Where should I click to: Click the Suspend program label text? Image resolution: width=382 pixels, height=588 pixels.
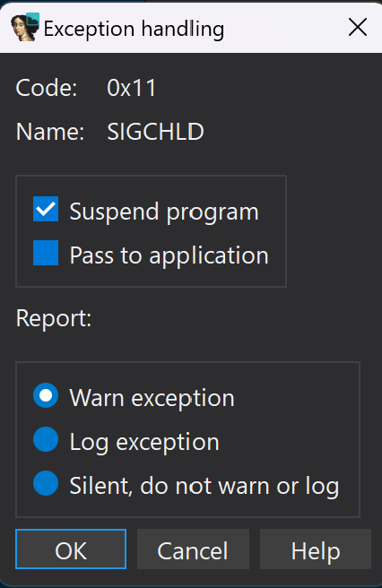[x=164, y=212]
